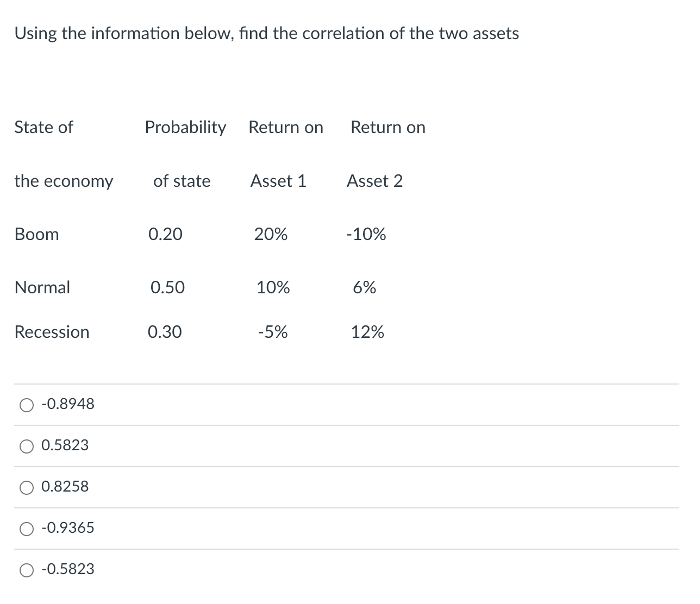Mark the -0.5823 radio option
700x604 pixels.
coord(27,570)
